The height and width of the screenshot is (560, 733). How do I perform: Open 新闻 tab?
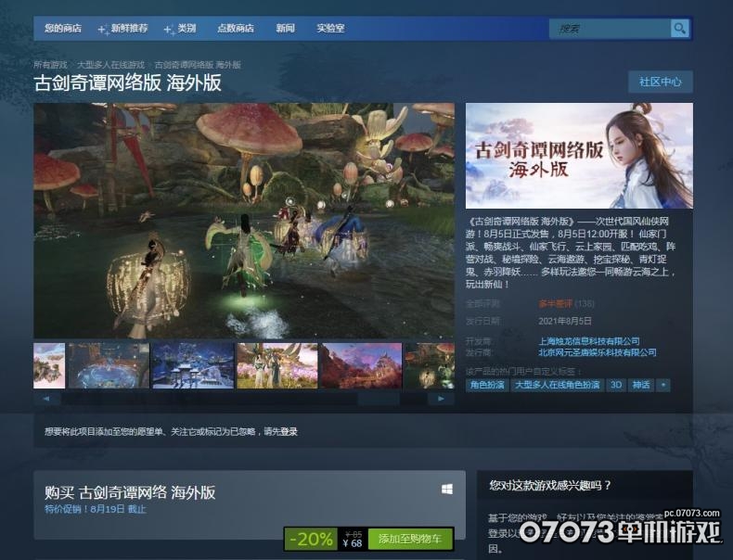click(x=285, y=28)
